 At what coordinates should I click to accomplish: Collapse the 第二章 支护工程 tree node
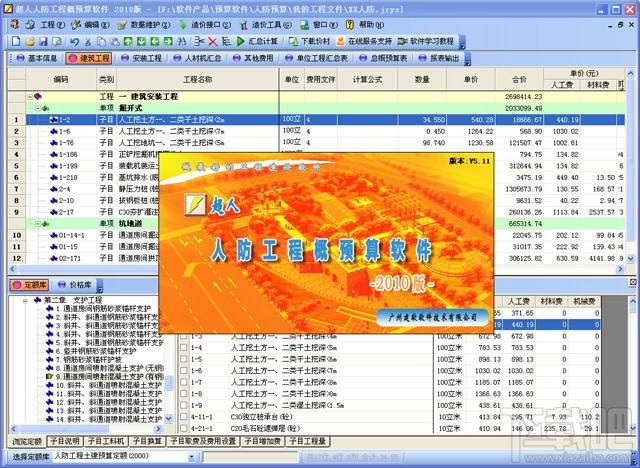pos(25,301)
